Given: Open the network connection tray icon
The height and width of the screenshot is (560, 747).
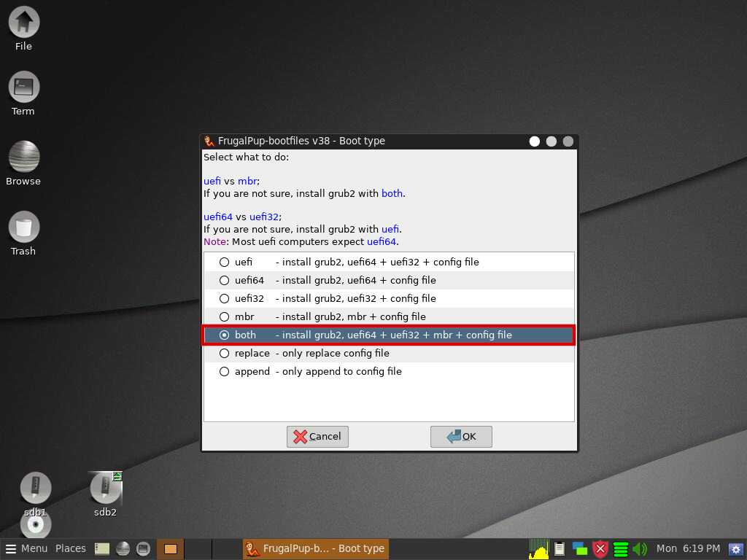Looking at the screenshot, I should click(580, 549).
